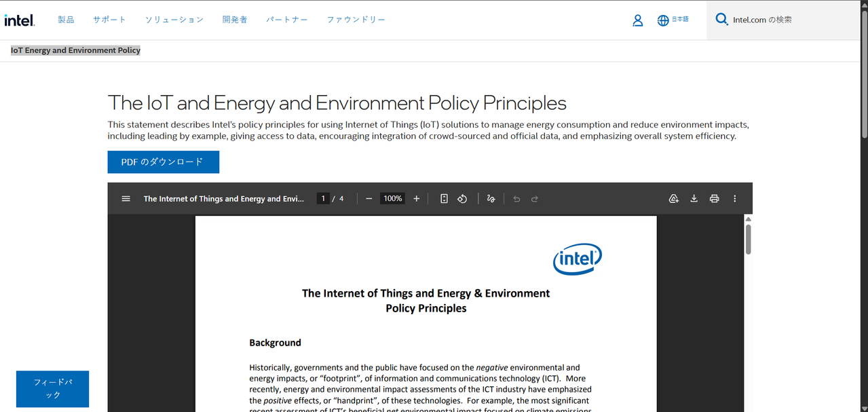The width and height of the screenshot is (868, 412).
Task: Click the 100% zoom level field
Action: [x=393, y=199]
